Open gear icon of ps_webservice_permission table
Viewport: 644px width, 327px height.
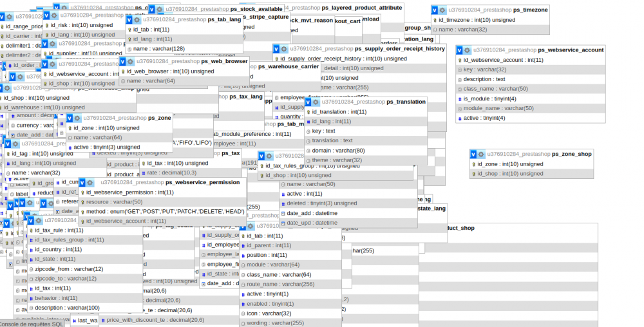pos(90,183)
